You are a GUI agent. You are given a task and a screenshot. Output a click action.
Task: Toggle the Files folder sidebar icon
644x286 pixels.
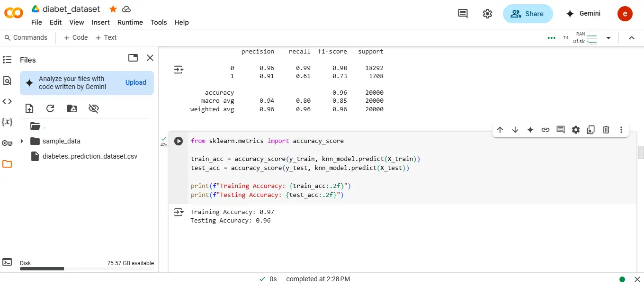pos(7,164)
